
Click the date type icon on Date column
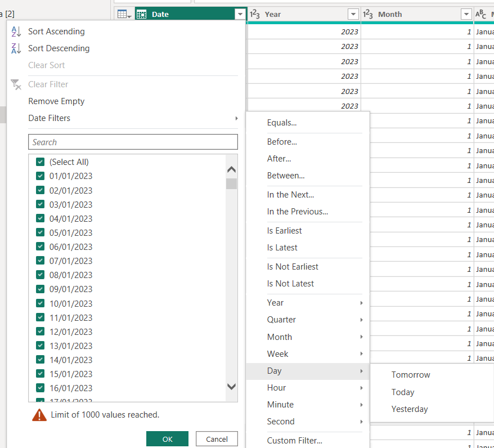[142, 14]
